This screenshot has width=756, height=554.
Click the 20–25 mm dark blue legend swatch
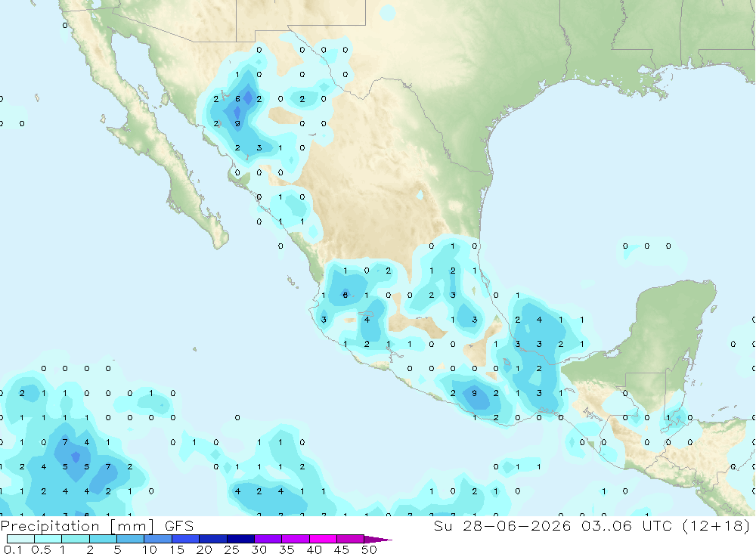[213, 539]
